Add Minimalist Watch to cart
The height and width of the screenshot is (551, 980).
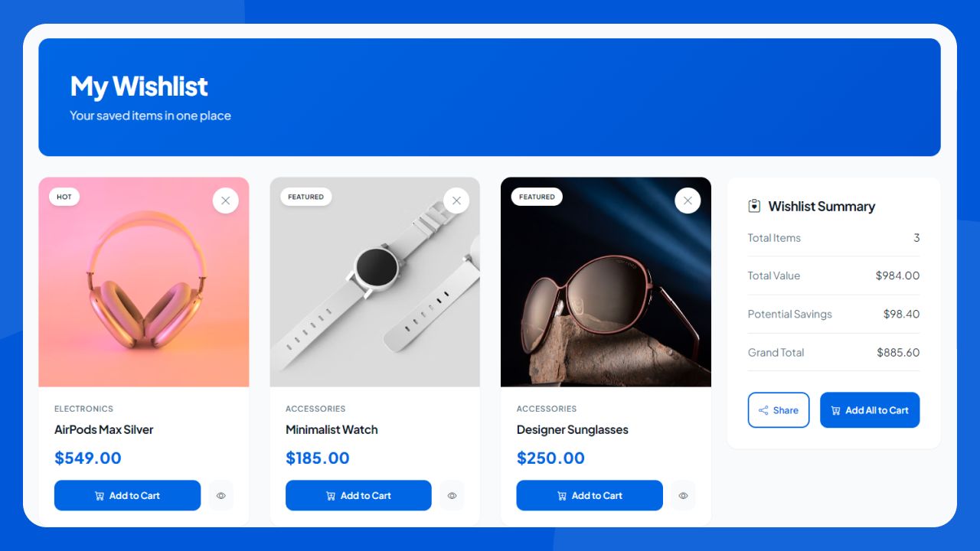(358, 496)
